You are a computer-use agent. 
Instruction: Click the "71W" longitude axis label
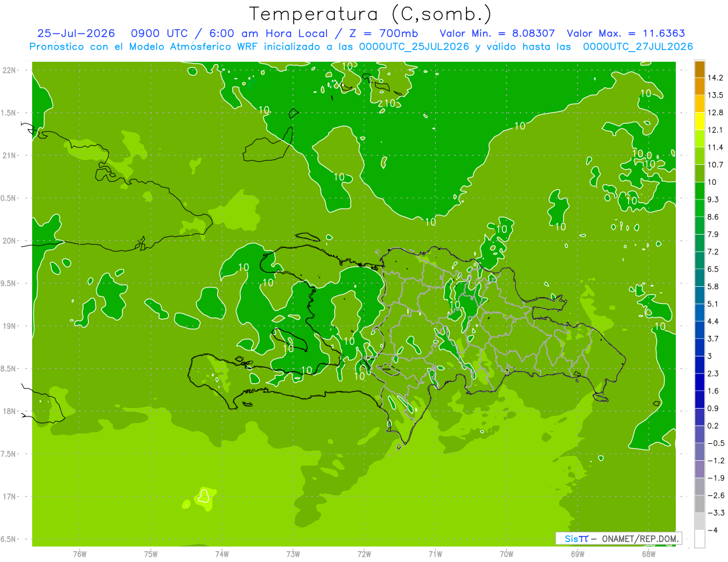point(435,554)
